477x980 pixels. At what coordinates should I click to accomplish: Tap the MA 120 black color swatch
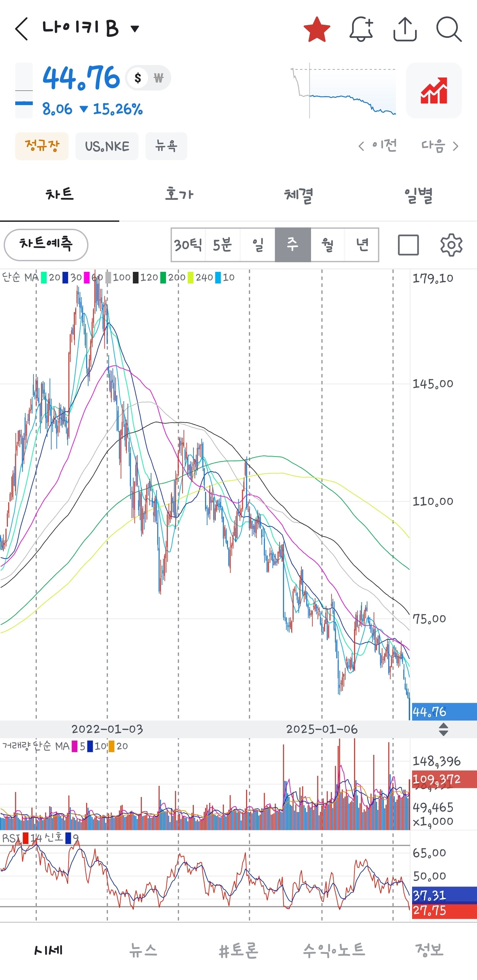(x=135, y=277)
